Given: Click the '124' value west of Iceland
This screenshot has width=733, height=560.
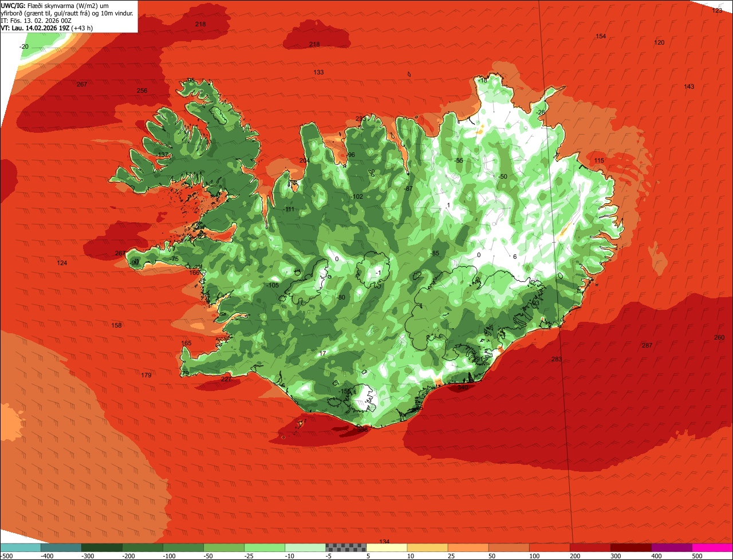Looking at the screenshot, I should (62, 263).
